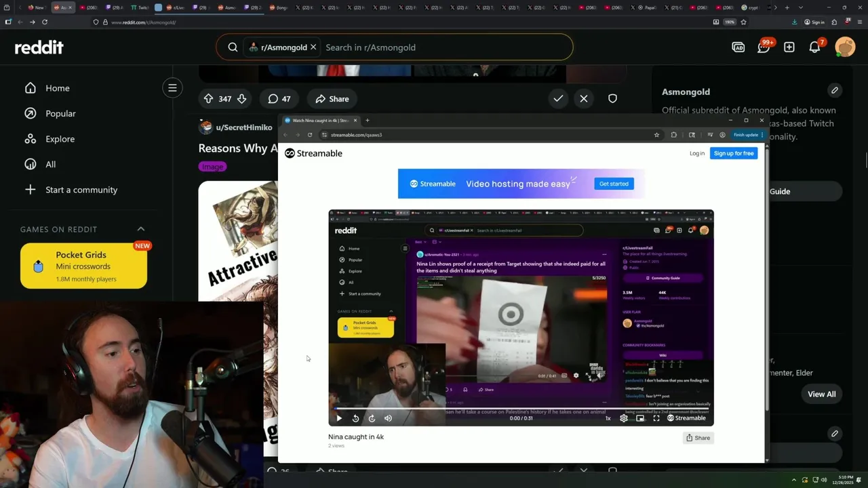
Task: Reload the Reddit page in Firefox
Action: (45, 22)
